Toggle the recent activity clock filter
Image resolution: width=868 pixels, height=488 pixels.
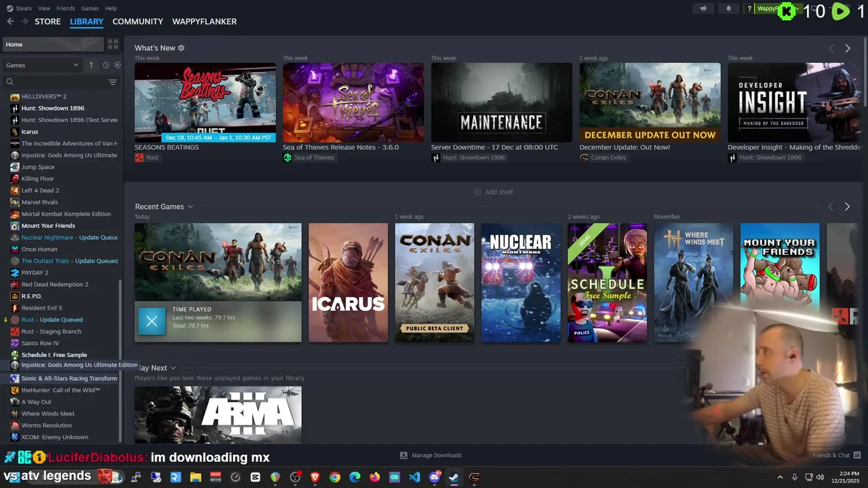[106, 65]
